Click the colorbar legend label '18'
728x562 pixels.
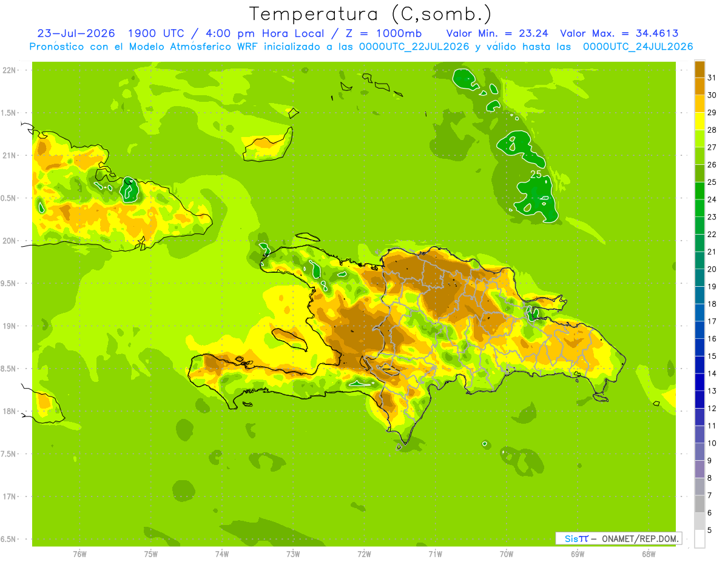click(713, 304)
